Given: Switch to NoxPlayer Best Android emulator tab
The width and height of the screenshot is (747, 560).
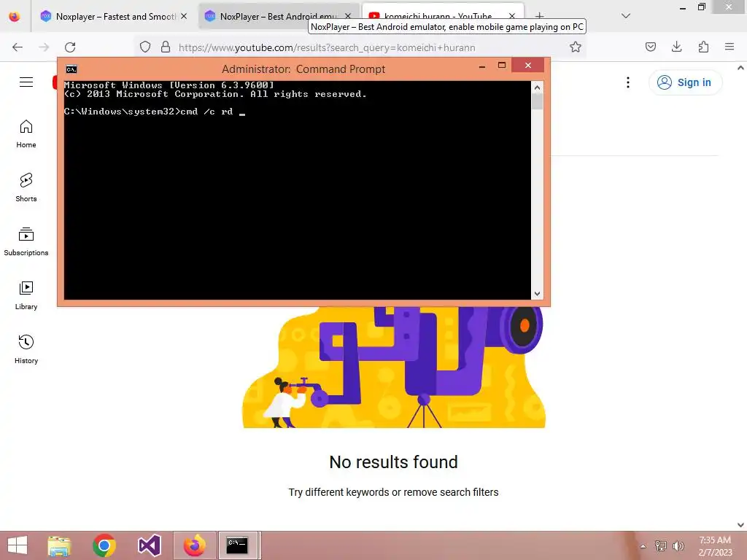Looking at the screenshot, I should click(278, 17).
